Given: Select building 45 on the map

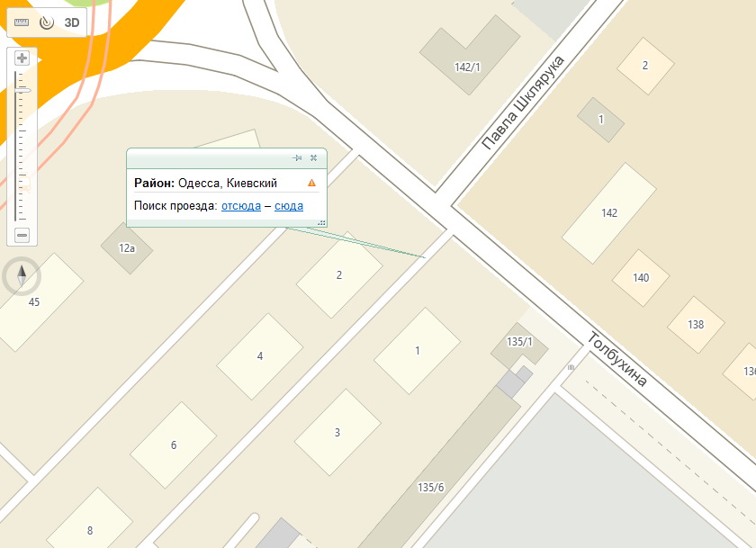Looking at the screenshot, I should pyautogui.click(x=36, y=302).
